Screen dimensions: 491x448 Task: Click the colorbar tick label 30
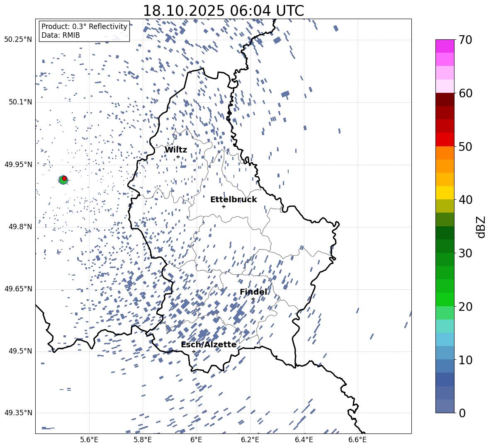click(464, 253)
